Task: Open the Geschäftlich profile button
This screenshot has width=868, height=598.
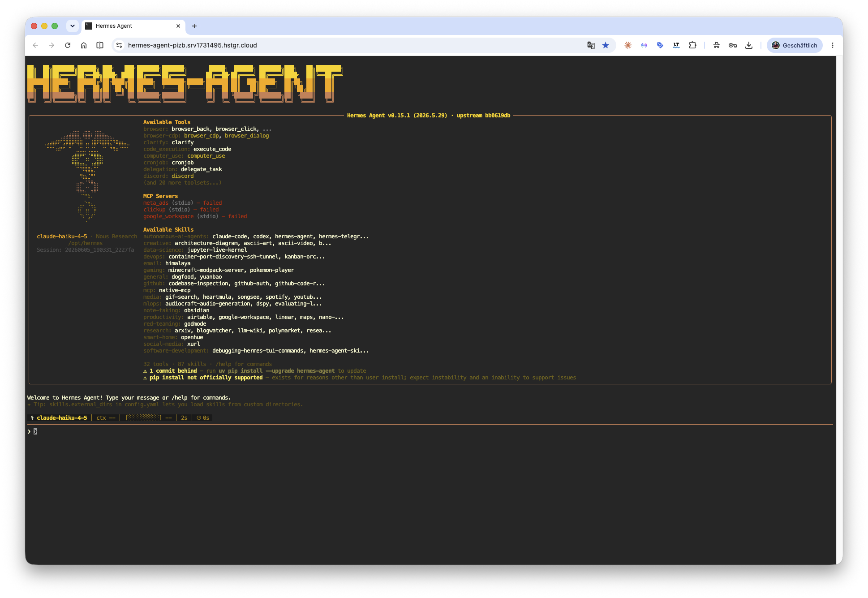Action: pos(795,45)
